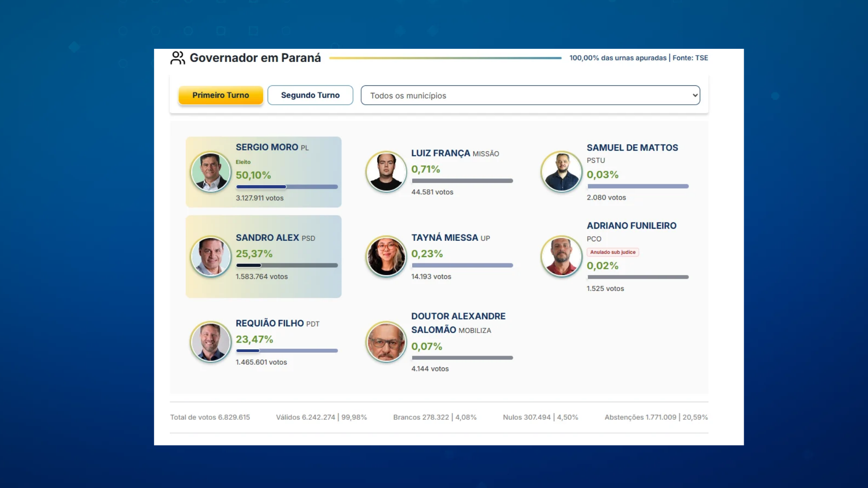Click Sandro Alex's candidate photo
Image resolution: width=868 pixels, height=488 pixels.
pos(211,256)
